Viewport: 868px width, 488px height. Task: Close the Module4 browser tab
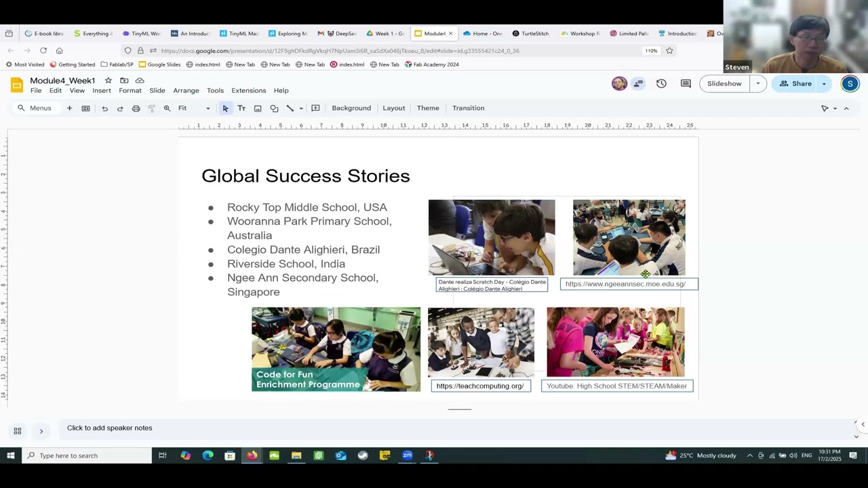tap(450, 33)
